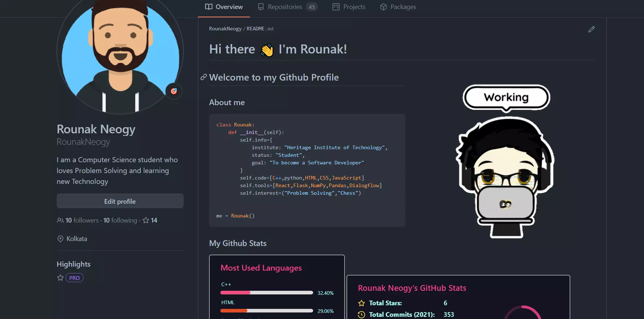Click the Highlights heading

click(x=73, y=264)
